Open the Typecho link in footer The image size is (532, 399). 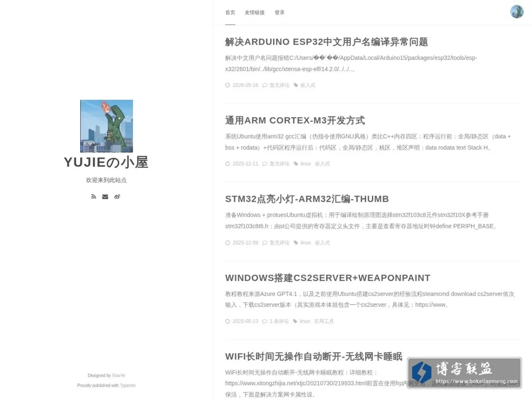tap(128, 385)
